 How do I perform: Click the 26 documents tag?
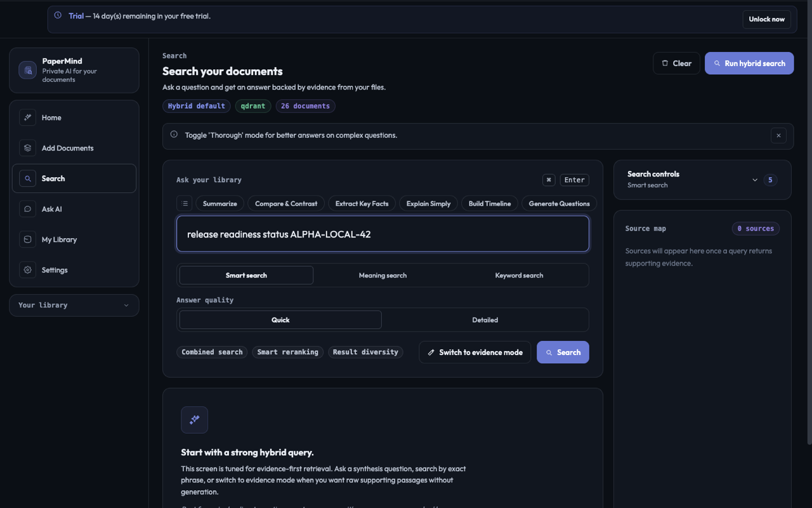click(x=305, y=106)
